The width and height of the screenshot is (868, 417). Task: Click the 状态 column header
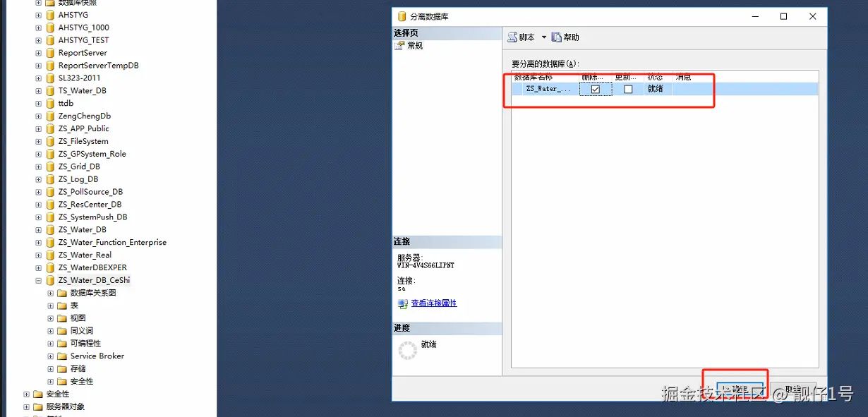[655, 77]
